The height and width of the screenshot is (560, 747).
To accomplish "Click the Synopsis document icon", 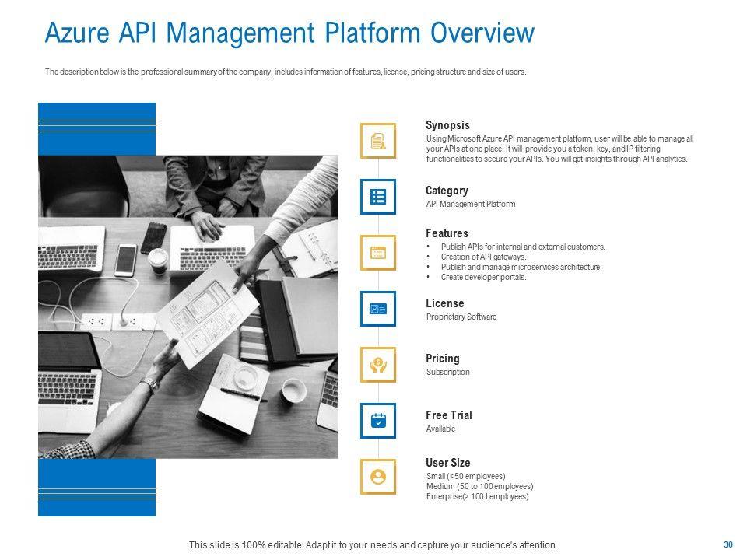I will point(378,141).
